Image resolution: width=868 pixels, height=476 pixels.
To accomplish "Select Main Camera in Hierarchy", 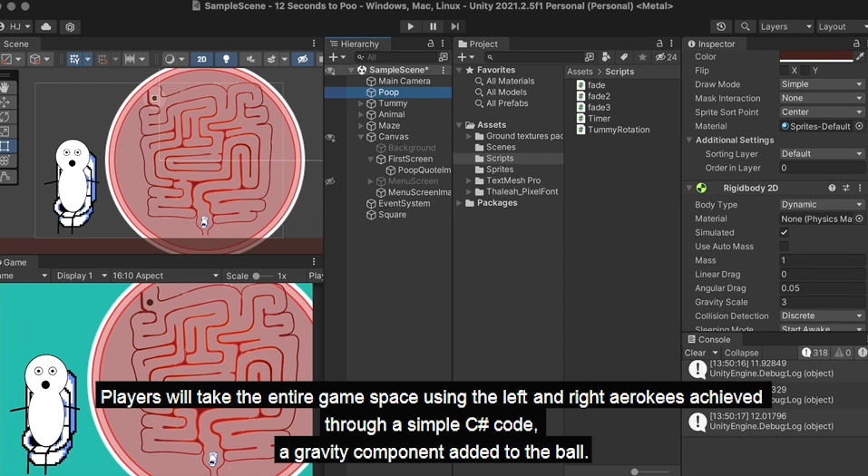I will pos(405,81).
